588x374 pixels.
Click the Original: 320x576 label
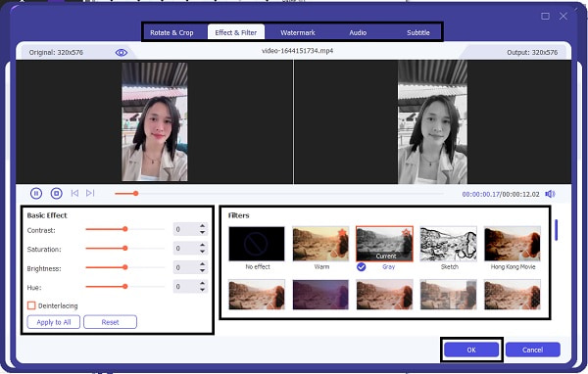point(56,53)
